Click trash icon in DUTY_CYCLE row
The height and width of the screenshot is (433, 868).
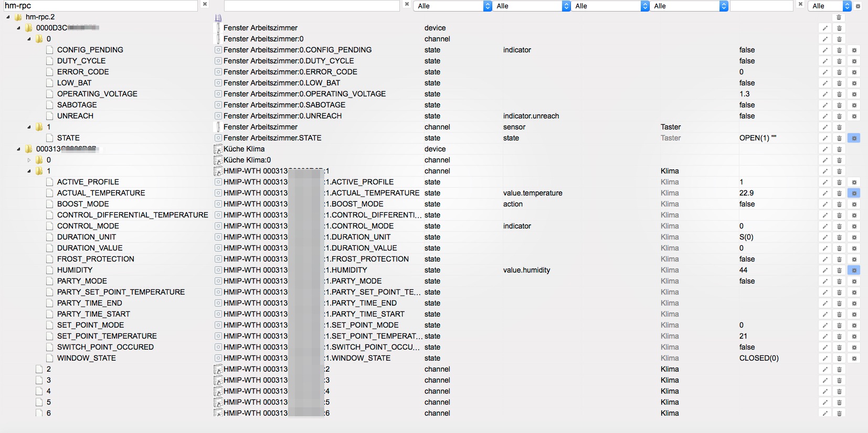[839, 61]
